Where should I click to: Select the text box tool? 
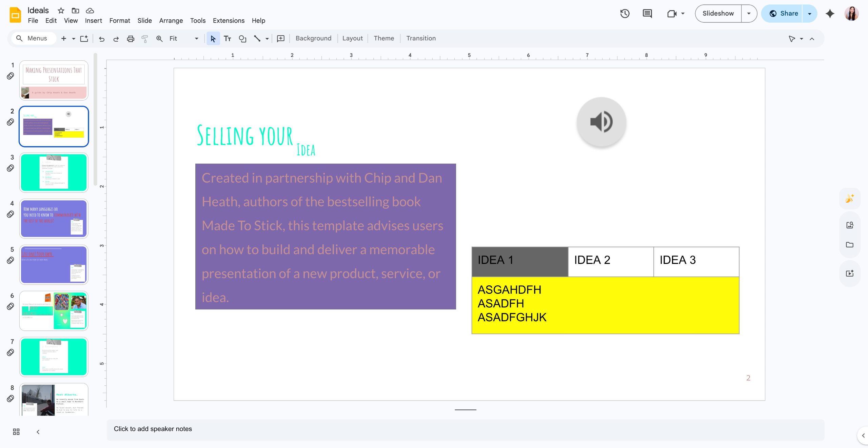228,39
